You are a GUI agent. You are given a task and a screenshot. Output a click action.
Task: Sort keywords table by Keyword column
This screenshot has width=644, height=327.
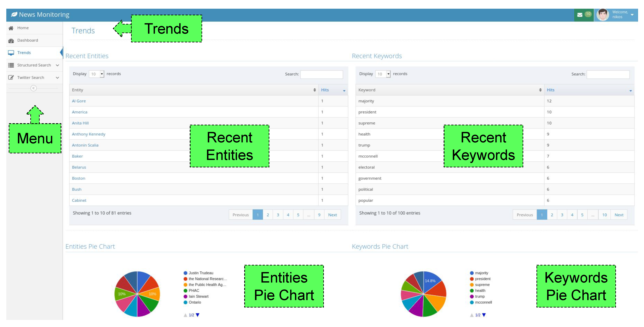[450, 90]
